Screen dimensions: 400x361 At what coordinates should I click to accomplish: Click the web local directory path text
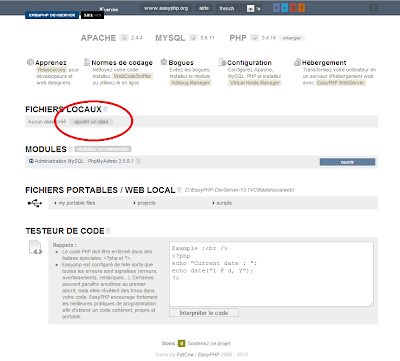pyautogui.click(x=240, y=190)
